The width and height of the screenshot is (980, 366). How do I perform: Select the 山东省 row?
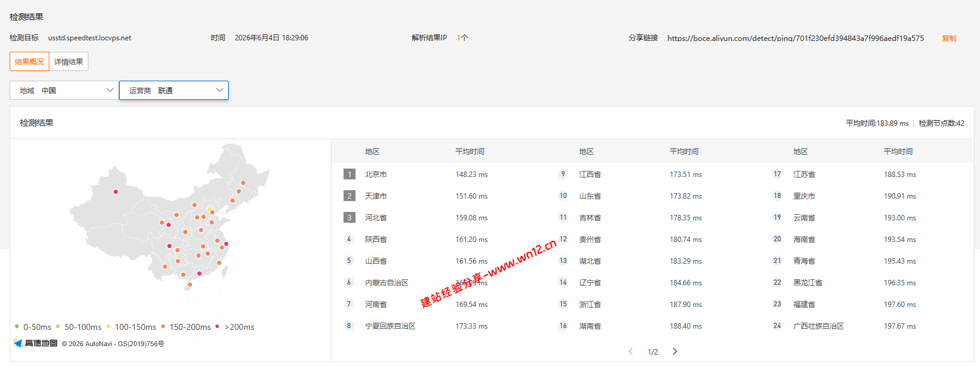653,196
